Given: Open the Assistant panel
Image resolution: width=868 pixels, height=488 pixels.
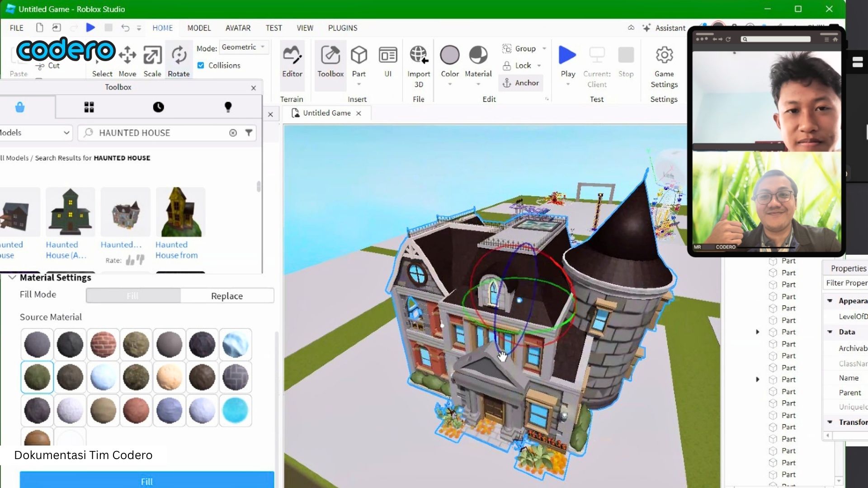Looking at the screenshot, I should 664,28.
